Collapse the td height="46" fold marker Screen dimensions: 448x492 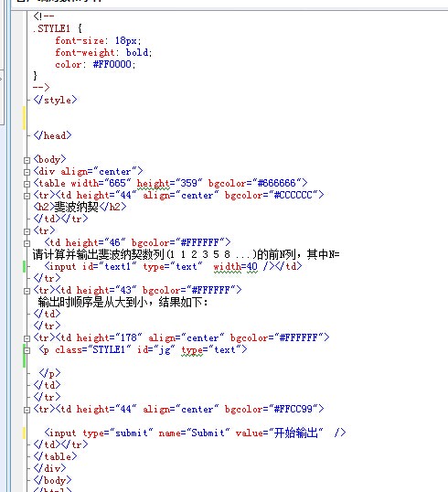coord(27,243)
